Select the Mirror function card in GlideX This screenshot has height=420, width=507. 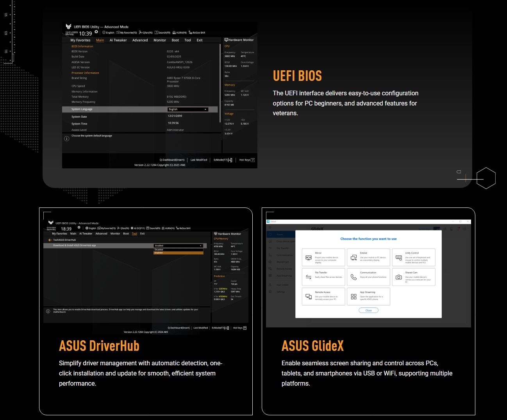pyautogui.click(x=323, y=257)
